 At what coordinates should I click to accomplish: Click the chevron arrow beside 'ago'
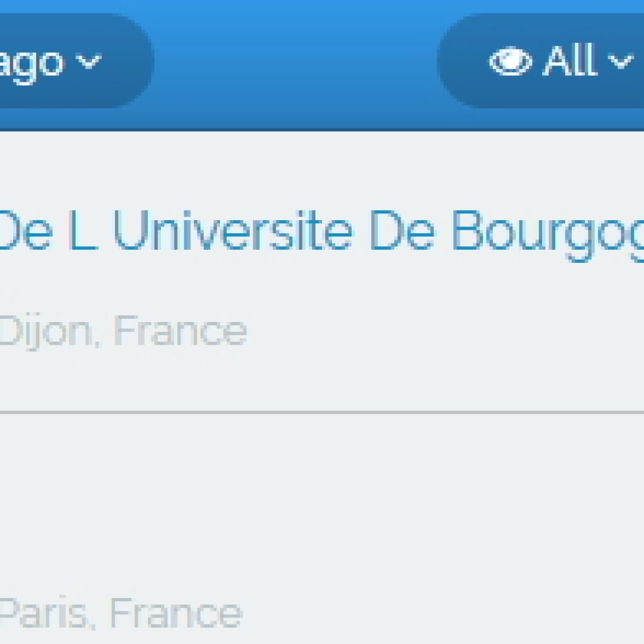pos(89,62)
